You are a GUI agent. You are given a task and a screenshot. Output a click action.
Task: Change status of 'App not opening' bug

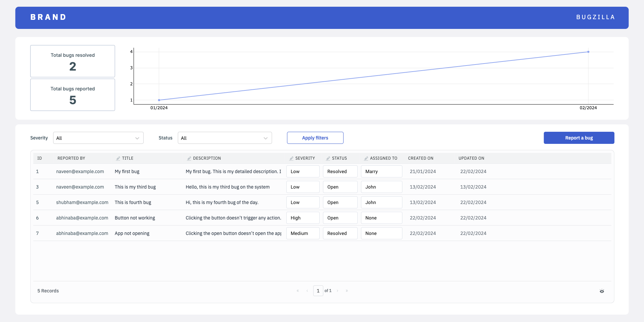340,233
